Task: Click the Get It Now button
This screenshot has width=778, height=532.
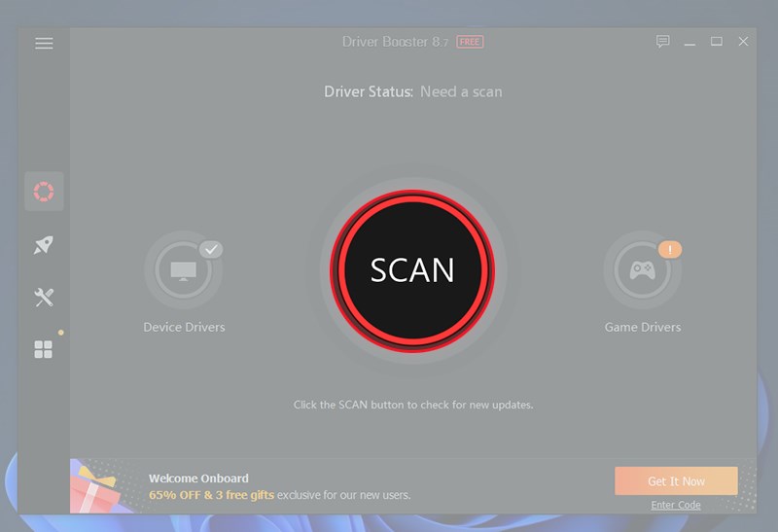Action: coord(676,480)
